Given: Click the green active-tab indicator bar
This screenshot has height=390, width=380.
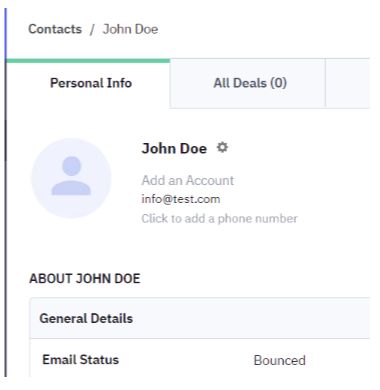Looking at the screenshot, I should 88,61.
